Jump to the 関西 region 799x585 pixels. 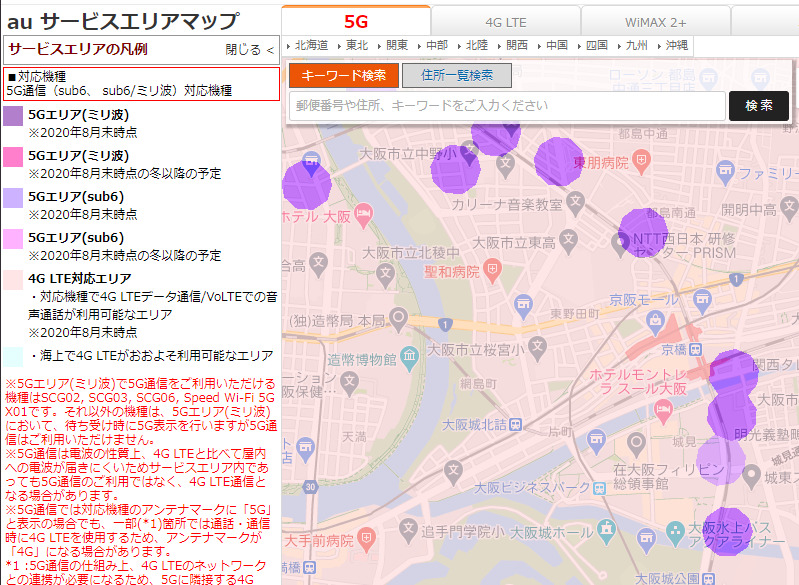(516, 45)
